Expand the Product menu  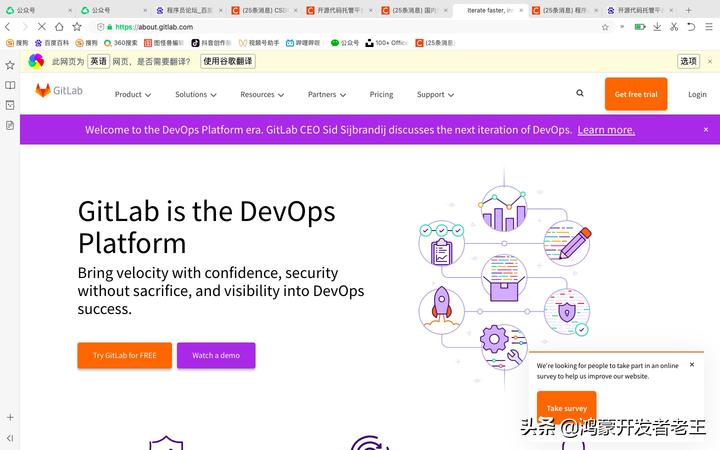coord(133,94)
